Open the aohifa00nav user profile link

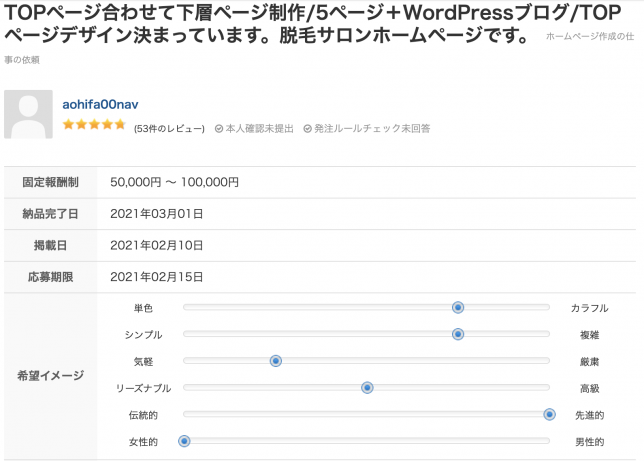(x=100, y=104)
